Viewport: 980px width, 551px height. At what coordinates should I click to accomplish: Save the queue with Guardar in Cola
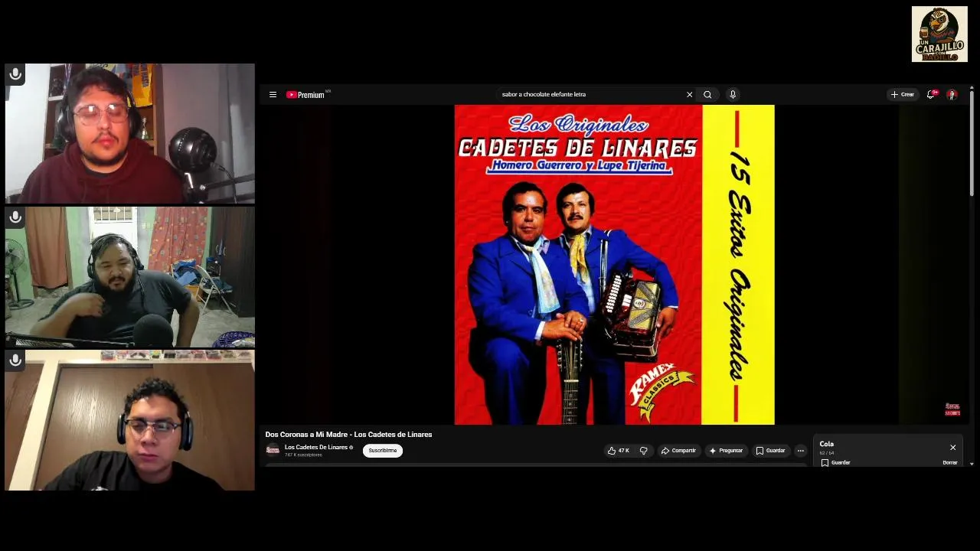point(835,463)
